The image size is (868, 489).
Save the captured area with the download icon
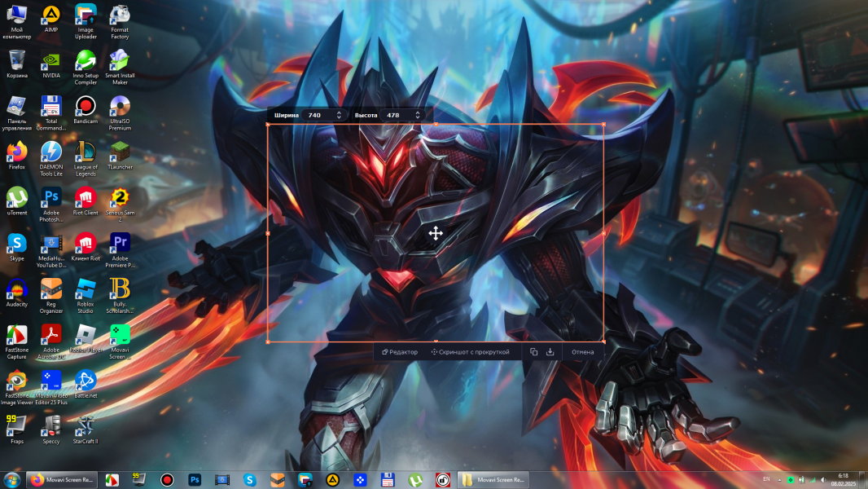(x=550, y=351)
